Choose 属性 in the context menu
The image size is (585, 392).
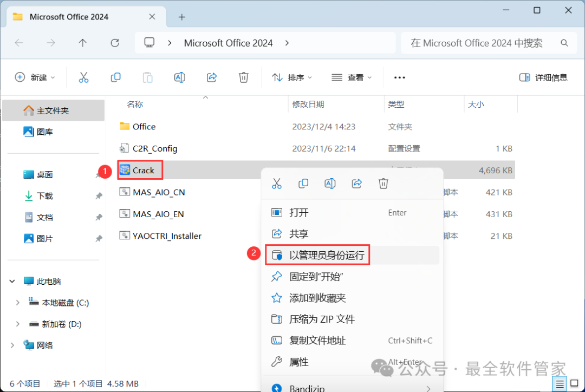pyautogui.click(x=352, y=362)
